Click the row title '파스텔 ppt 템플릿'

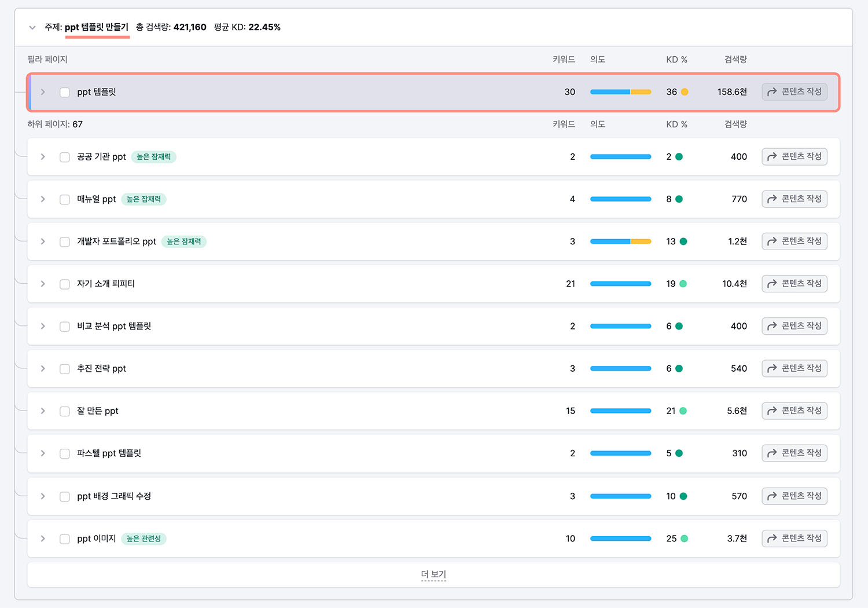[109, 453]
